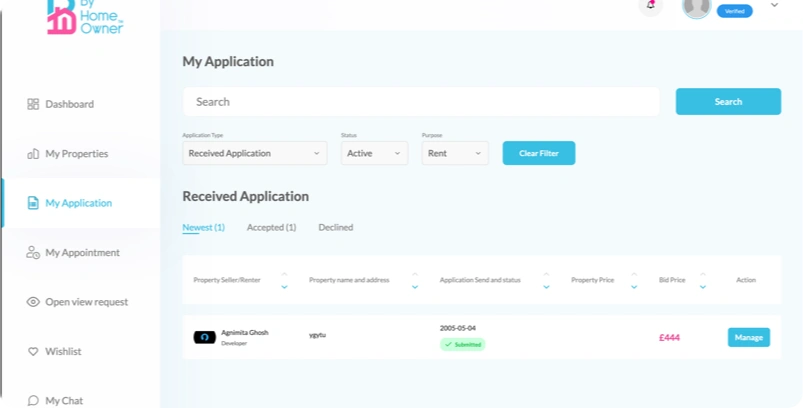Open the Purpose dropdown showing Rent
The image size is (803, 408).
455,153
